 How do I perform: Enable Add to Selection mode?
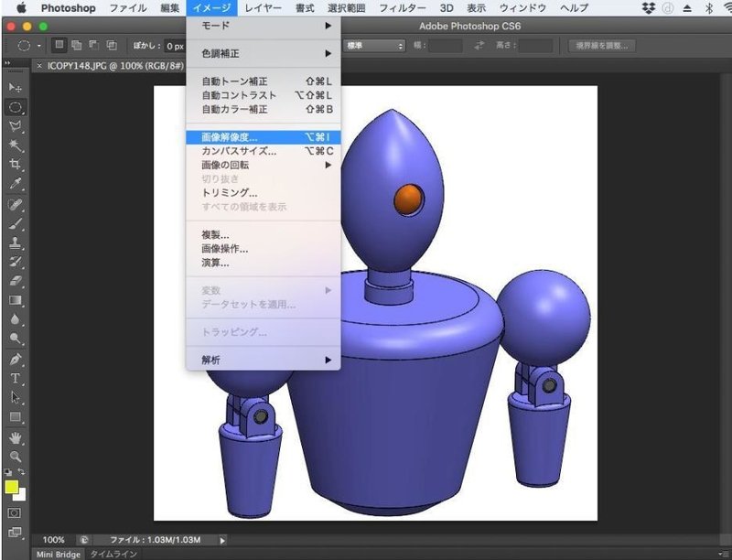pos(77,45)
